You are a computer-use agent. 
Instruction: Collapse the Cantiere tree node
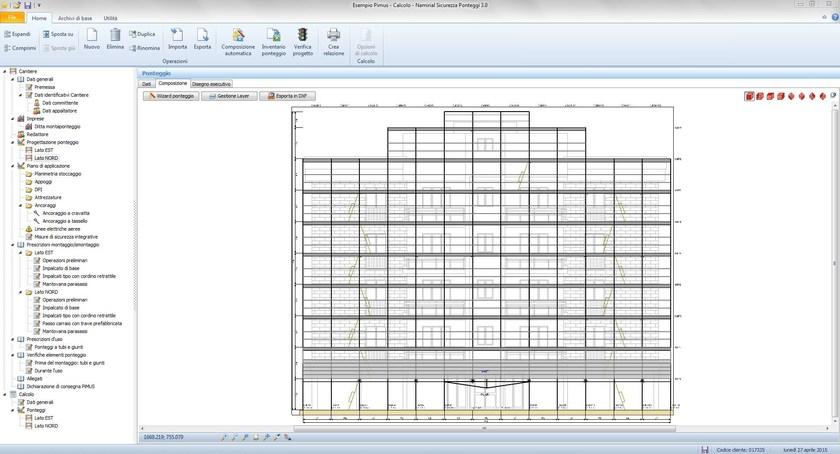point(5,72)
